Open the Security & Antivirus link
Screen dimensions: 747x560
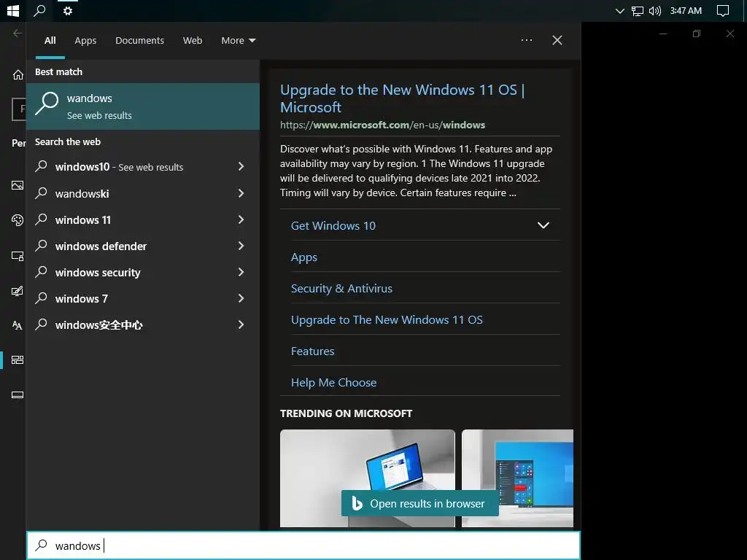click(x=341, y=288)
